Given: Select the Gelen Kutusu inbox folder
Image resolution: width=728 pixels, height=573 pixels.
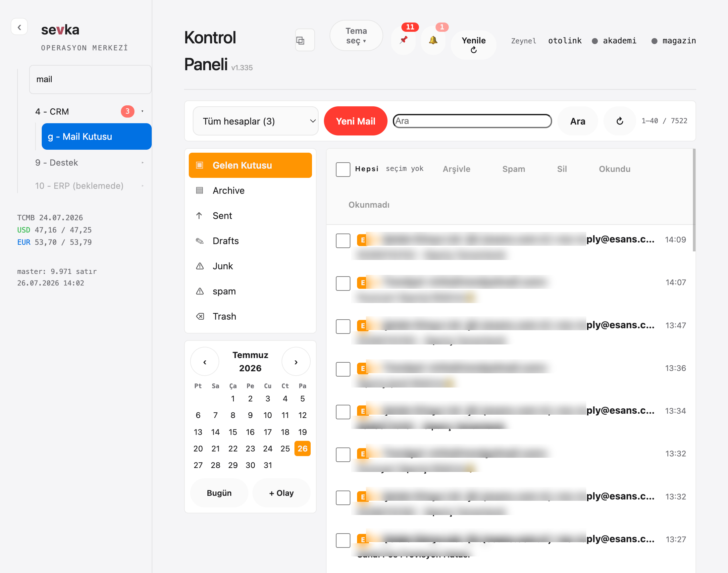Looking at the screenshot, I should (x=250, y=165).
